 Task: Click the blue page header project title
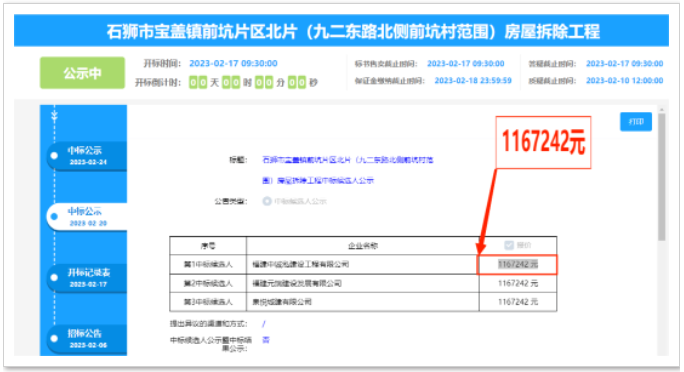pos(353,31)
